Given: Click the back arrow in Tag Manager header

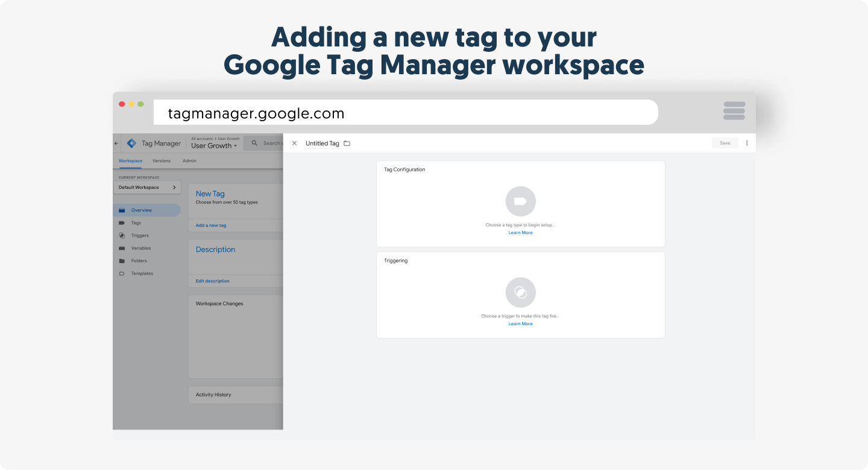Looking at the screenshot, I should pyautogui.click(x=116, y=144).
